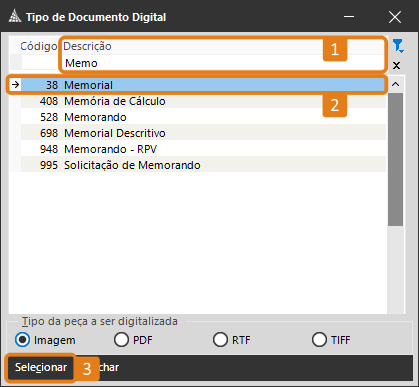Minimize the Tipo de Documento Digital window
419x387 pixels.
coord(349,17)
